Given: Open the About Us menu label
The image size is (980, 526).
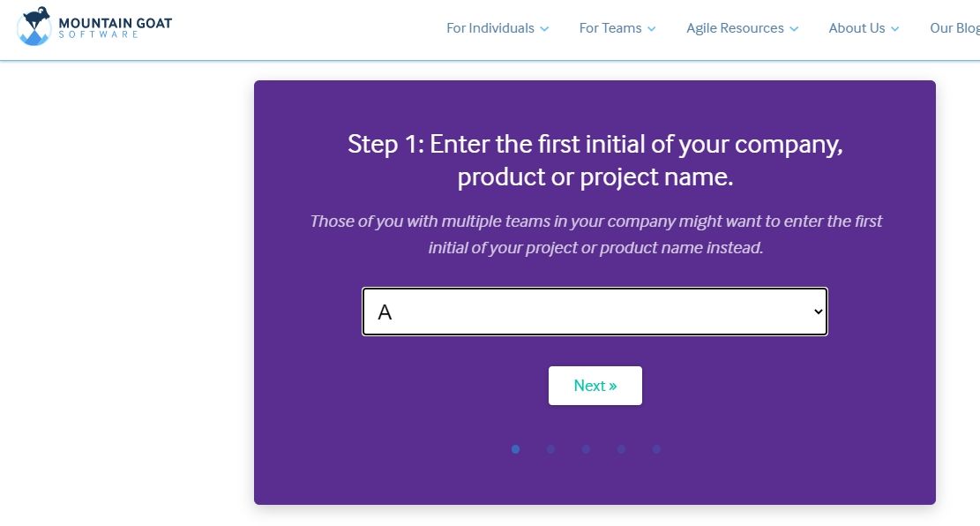Looking at the screenshot, I should point(857,28).
